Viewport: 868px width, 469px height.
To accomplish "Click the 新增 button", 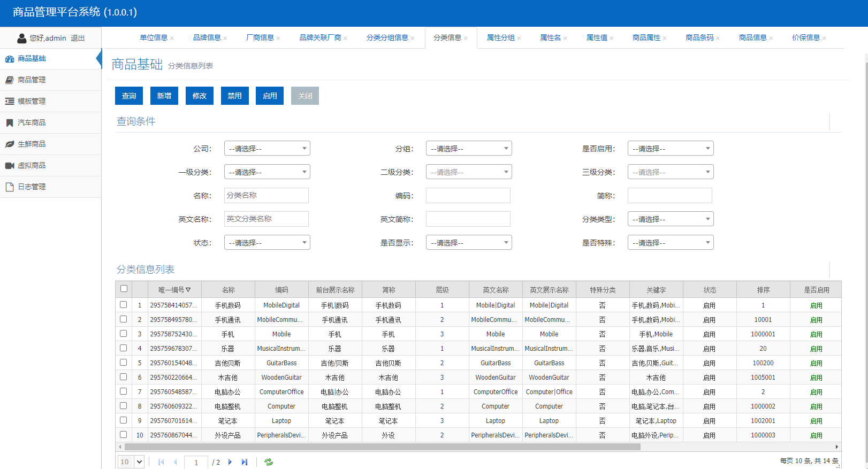I will 164,96.
